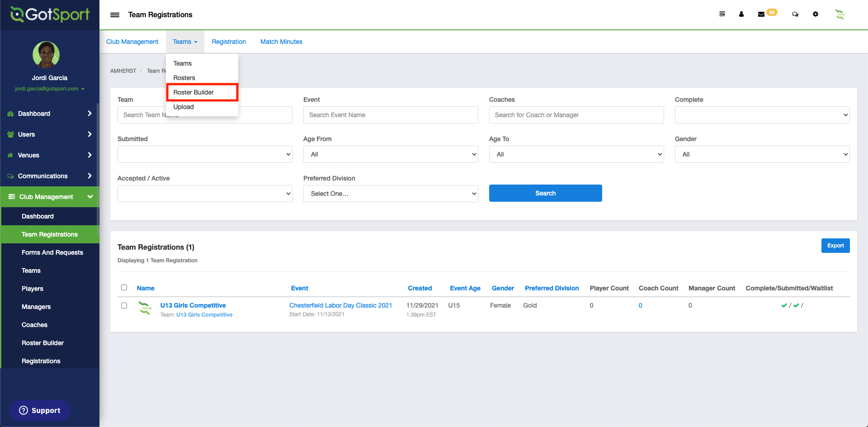Sort by the Name column header
868x427 pixels.
pyautogui.click(x=146, y=288)
